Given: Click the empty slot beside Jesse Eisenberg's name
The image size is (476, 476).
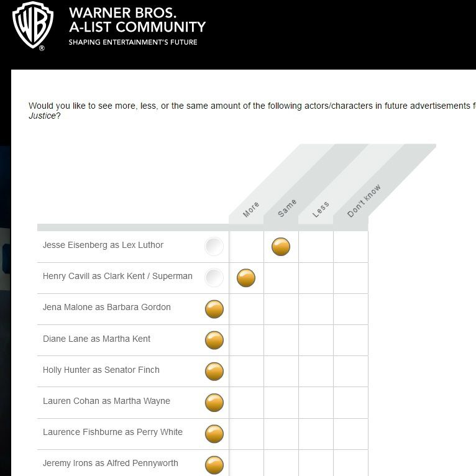Looking at the screenshot, I should click(214, 247).
